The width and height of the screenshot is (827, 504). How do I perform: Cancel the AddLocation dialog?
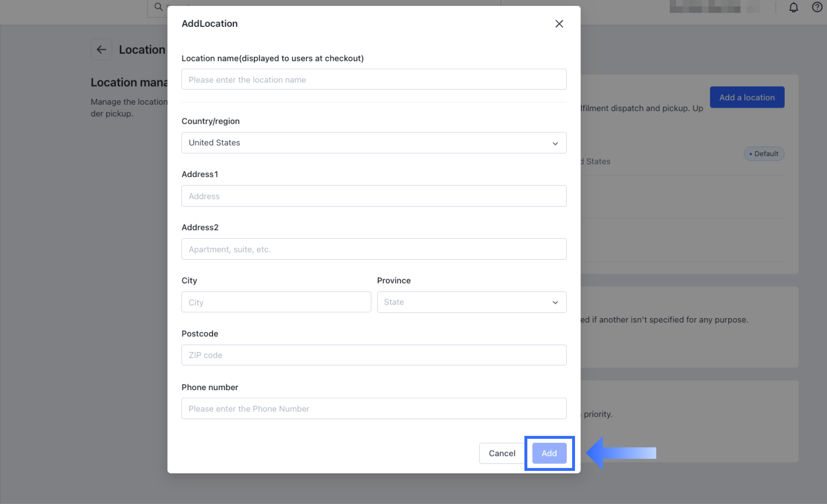click(x=502, y=453)
